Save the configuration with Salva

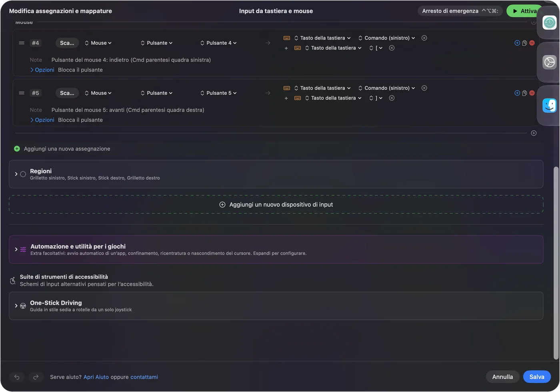pyautogui.click(x=537, y=377)
